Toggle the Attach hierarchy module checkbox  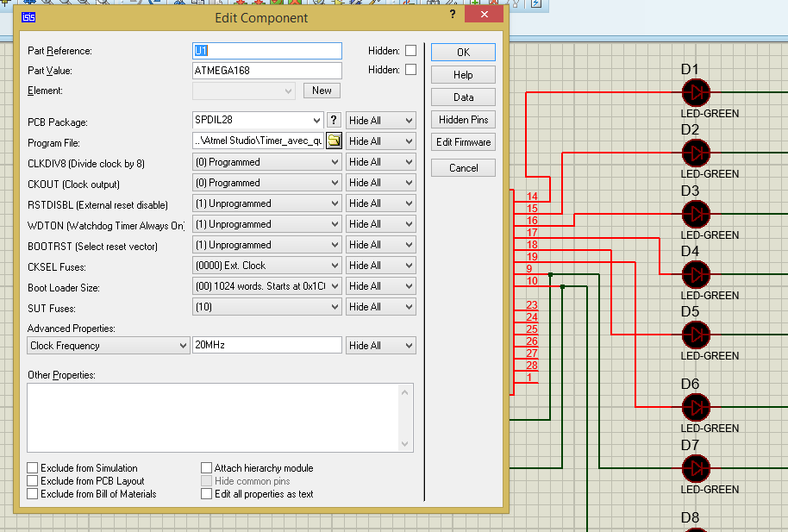point(207,468)
